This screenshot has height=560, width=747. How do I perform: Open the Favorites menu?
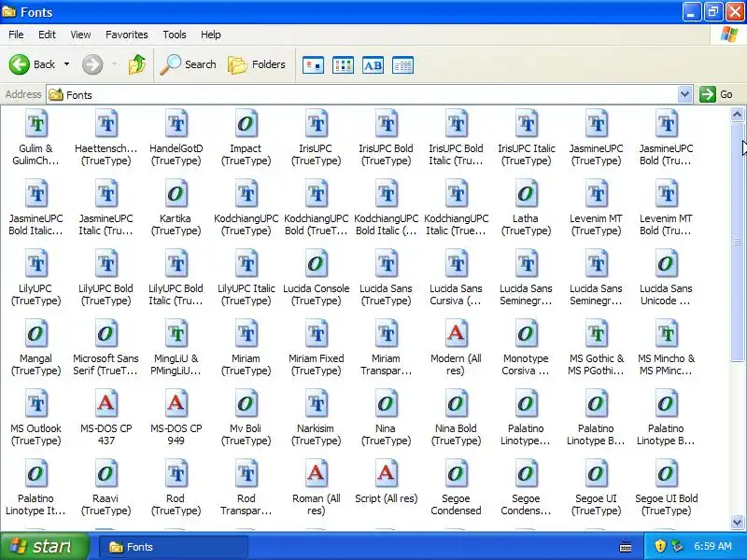pyautogui.click(x=127, y=35)
